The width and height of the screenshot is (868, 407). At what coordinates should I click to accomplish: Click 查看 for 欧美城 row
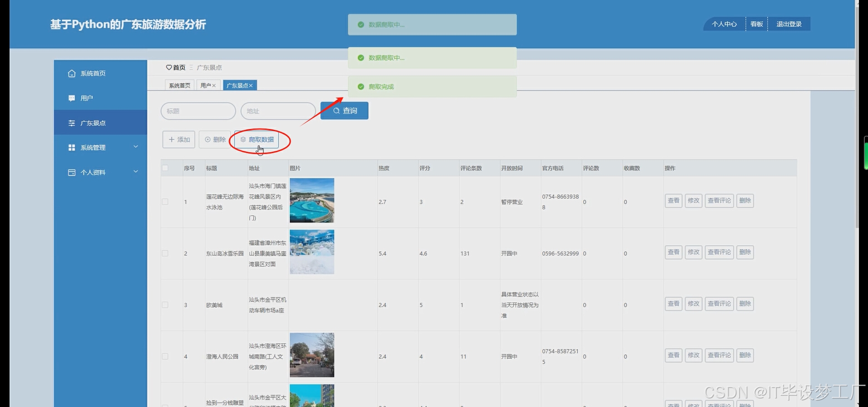point(674,304)
